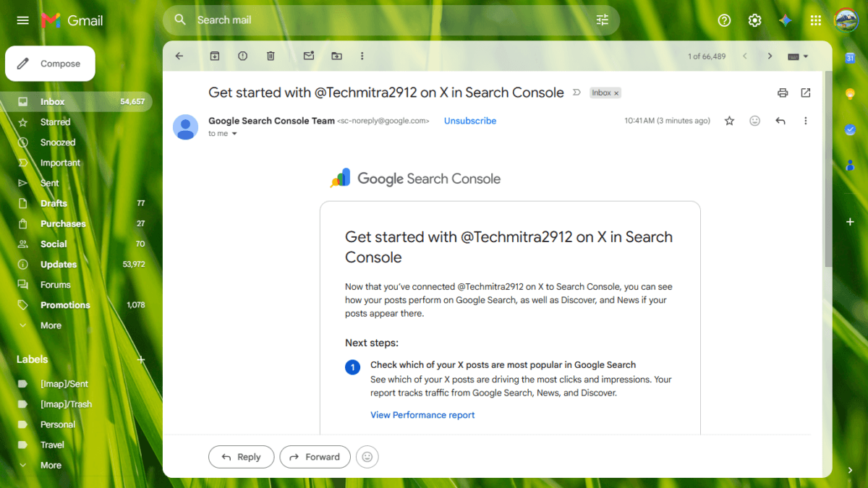Open the Starred folder

[x=76, y=122]
